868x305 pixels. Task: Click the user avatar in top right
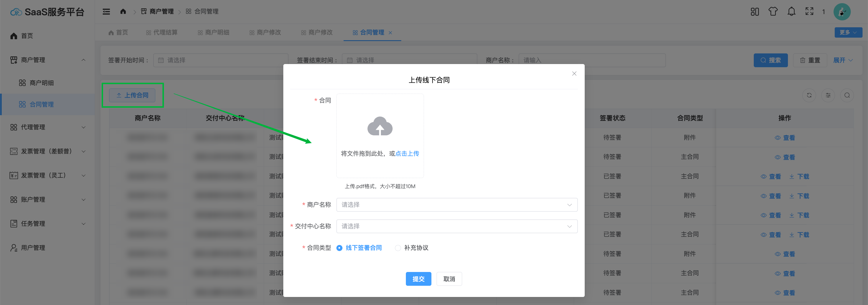[x=842, y=12]
